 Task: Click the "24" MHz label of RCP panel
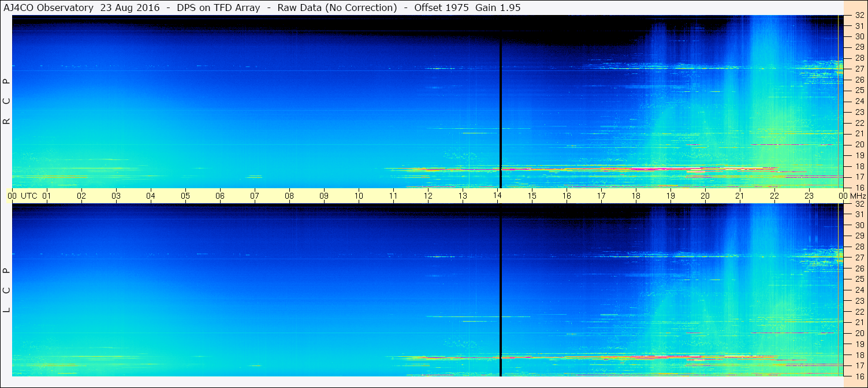(x=859, y=101)
